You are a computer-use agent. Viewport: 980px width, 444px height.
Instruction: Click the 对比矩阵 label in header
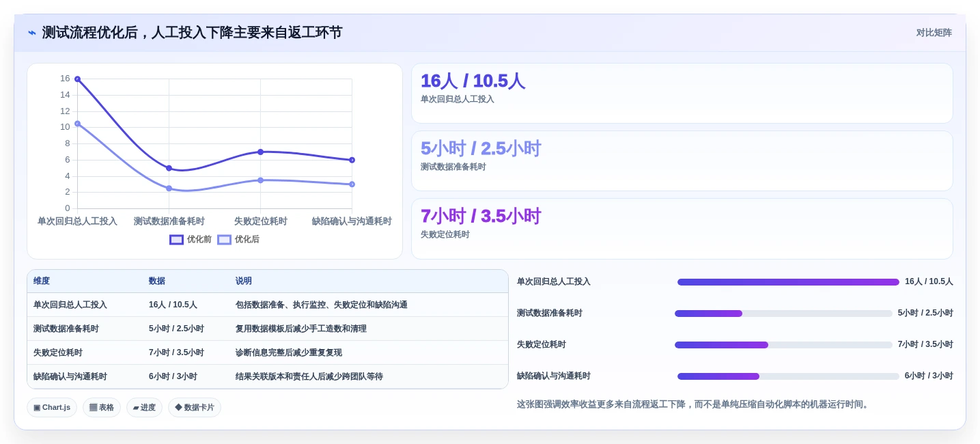pos(934,33)
